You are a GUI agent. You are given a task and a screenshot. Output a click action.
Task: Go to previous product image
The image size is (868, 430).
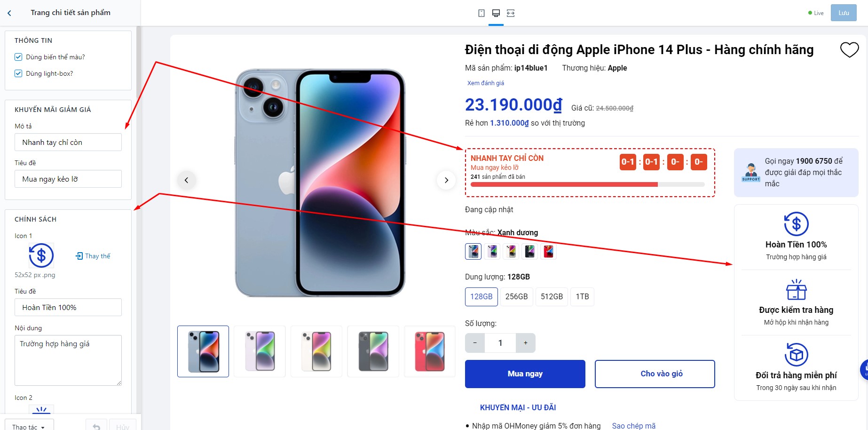[187, 180]
